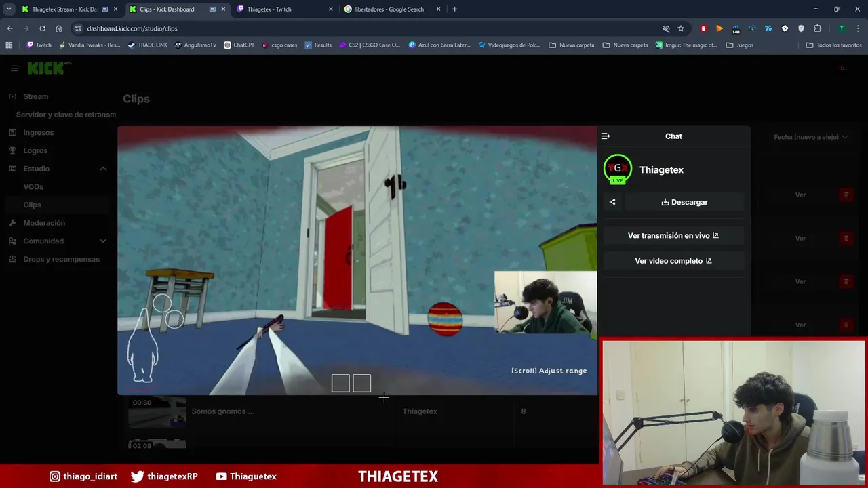Select Clips under Estudio
Screen dimensions: 868x488
coord(32,205)
